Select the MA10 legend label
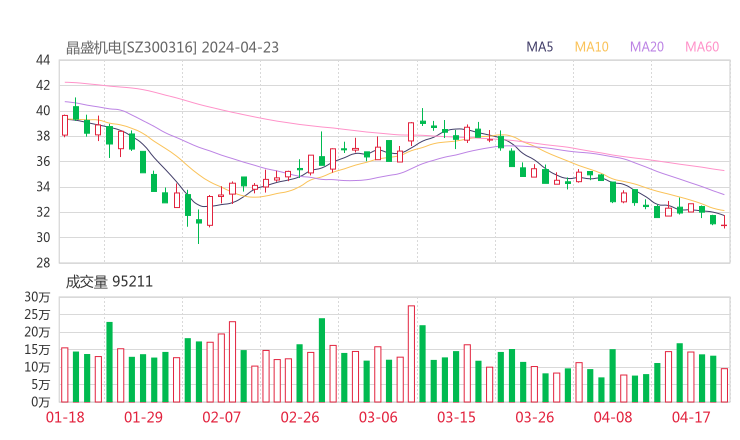The image size is (740, 440). [x=591, y=47]
